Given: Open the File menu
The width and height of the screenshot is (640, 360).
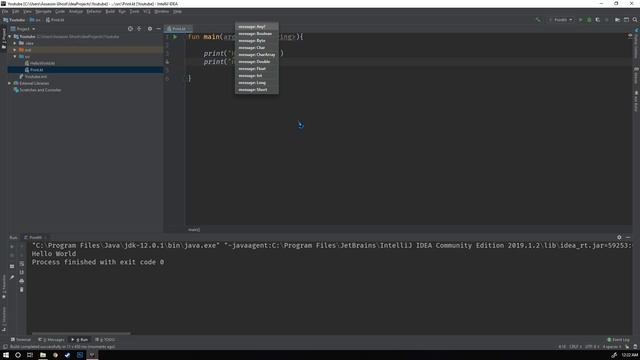Looking at the screenshot, I should pyautogui.click(x=5, y=11).
